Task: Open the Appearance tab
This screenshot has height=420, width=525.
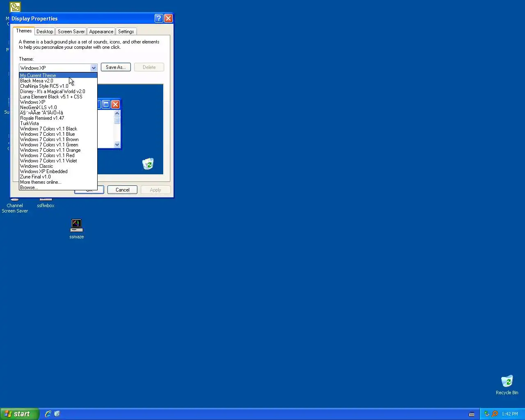Action: pyautogui.click(x=101, y=32)
